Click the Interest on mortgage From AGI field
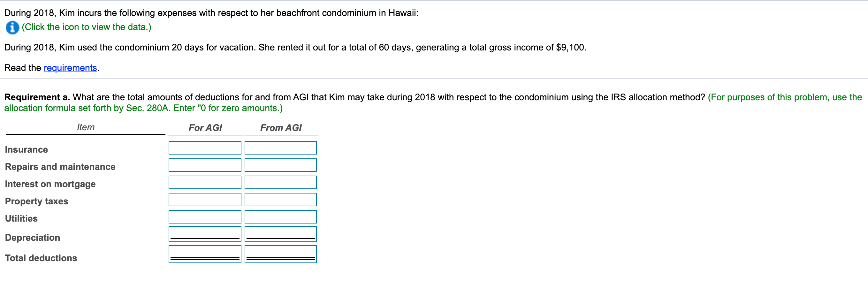Viewport: 868px width, 288px height. click(x=281, y=182)
